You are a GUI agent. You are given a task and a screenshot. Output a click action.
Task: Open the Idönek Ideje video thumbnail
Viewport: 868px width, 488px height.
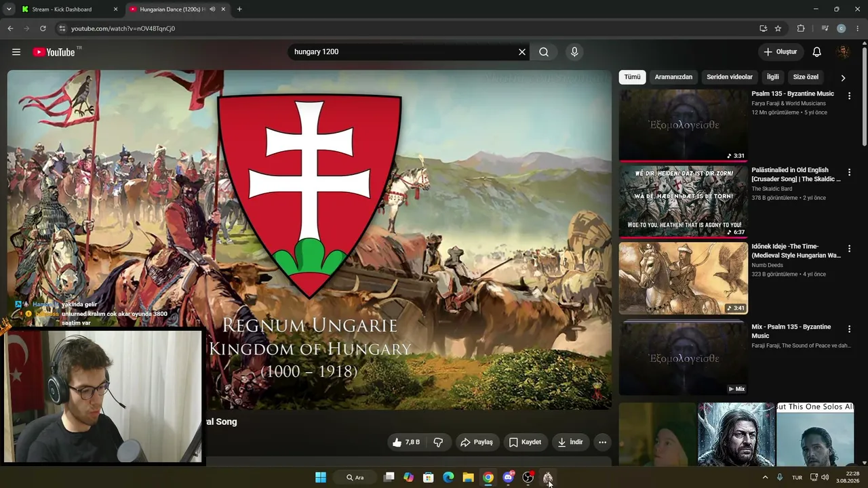(684, 279)
